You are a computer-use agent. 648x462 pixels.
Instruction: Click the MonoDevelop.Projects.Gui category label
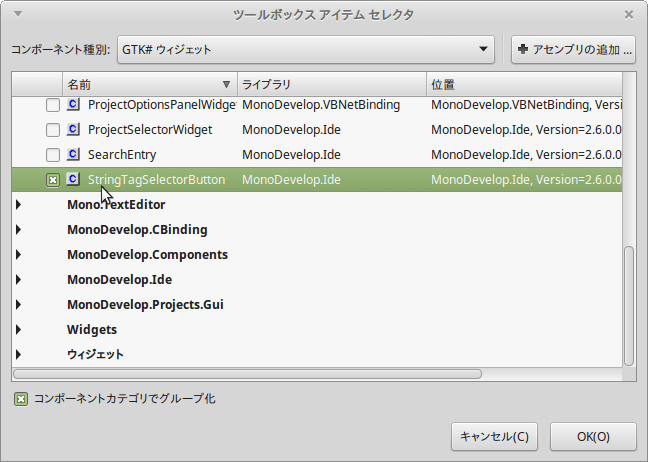145,305
